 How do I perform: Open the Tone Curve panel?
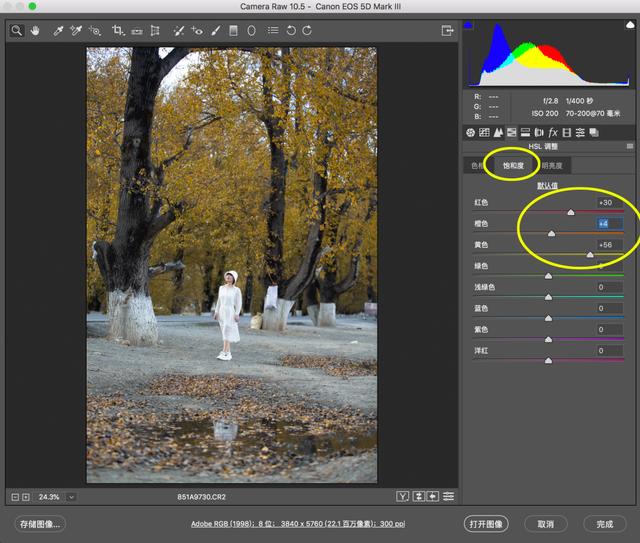(484, 133)
